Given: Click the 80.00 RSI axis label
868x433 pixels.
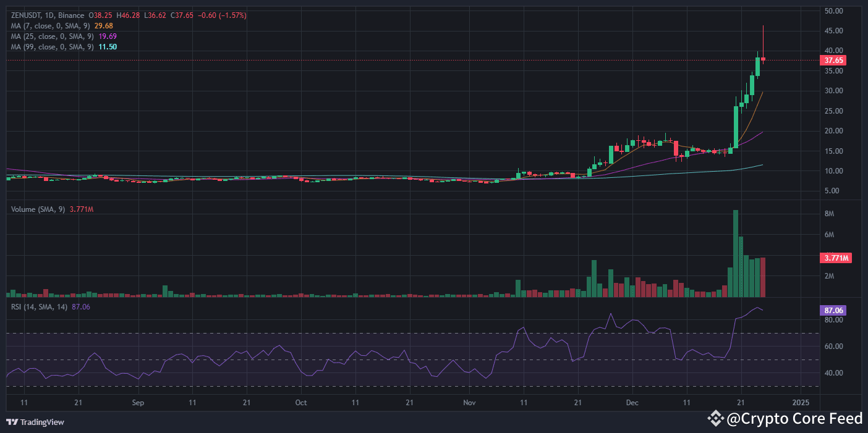Looking at the screenshot, I should click(834, 320).
